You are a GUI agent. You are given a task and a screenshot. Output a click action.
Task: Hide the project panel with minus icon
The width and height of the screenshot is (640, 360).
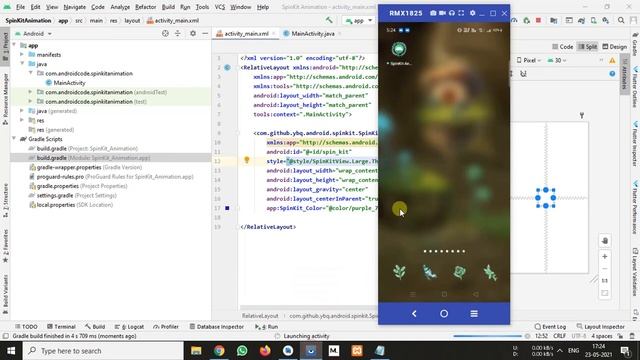(x=205, y=33)
